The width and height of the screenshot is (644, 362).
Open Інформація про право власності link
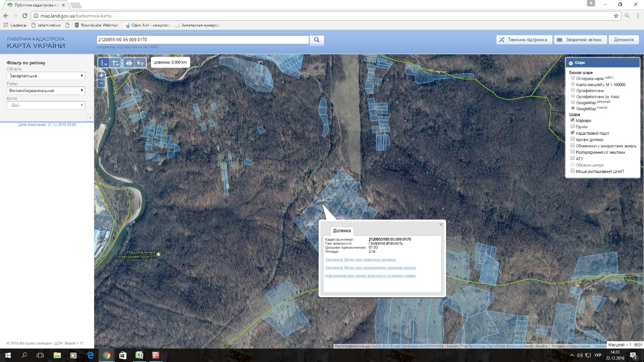pyautogui.click(x=370, y=276)
